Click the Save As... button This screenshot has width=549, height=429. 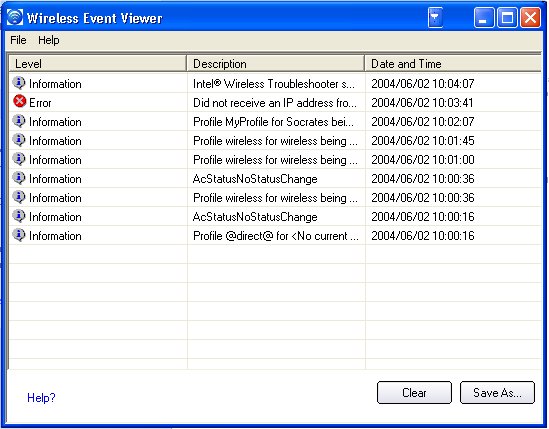pyautogui.click(x=497, y=393)
